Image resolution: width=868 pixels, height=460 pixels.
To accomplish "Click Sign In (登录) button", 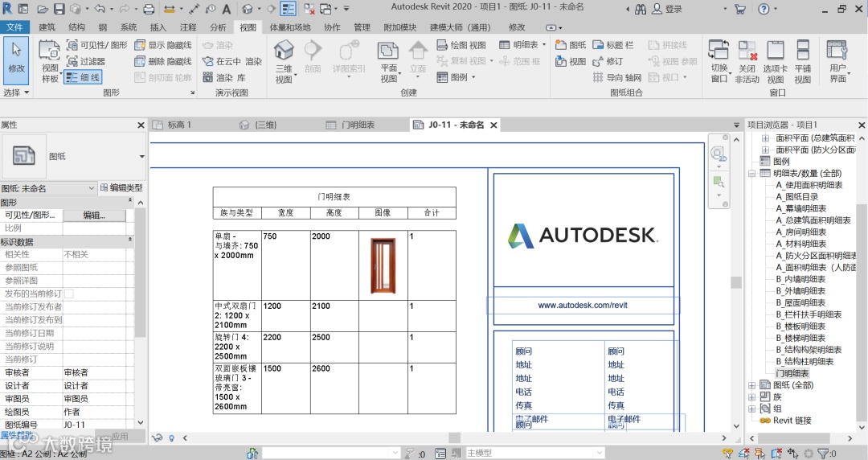I will point(668,9).
